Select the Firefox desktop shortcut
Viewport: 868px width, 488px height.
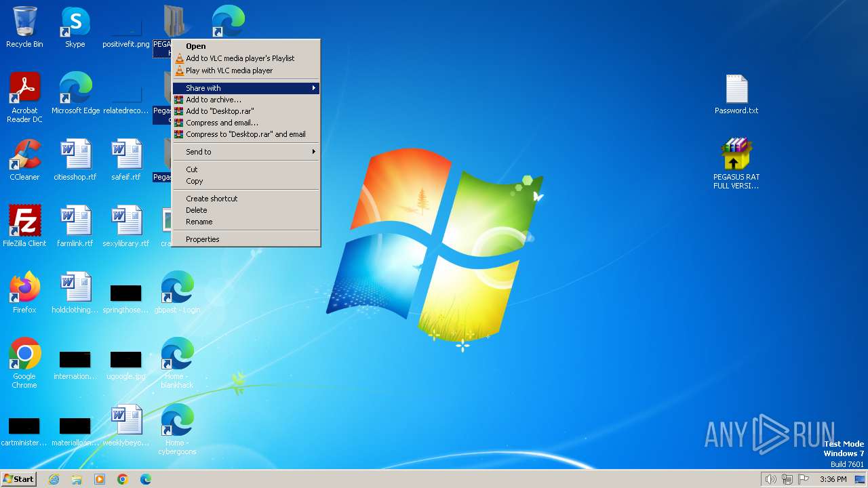pos(24,293)
